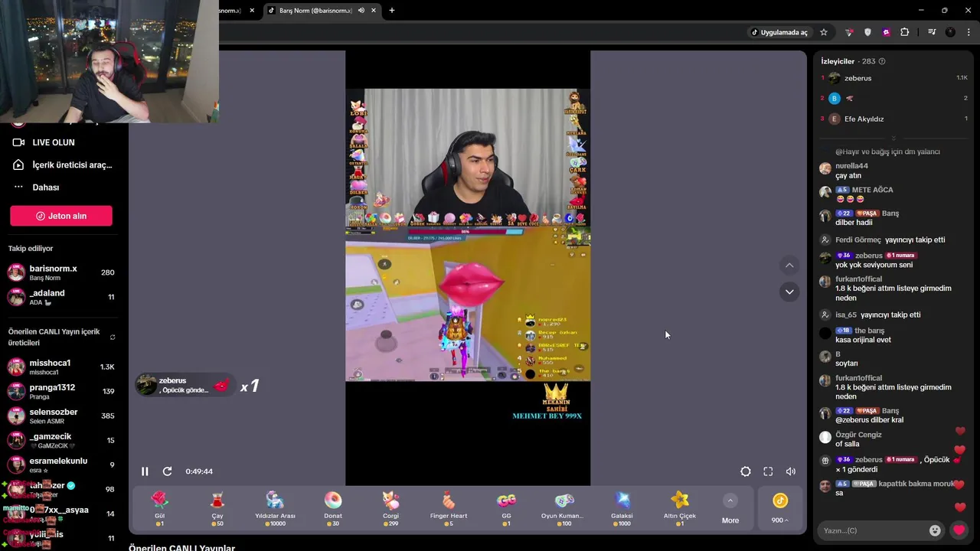Send a Çay tea gift

click(217, 509)
